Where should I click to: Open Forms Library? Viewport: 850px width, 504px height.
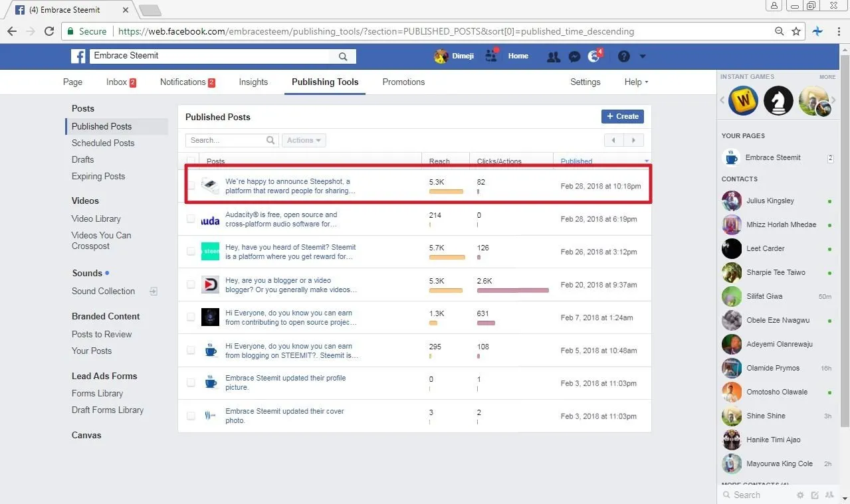97,393
